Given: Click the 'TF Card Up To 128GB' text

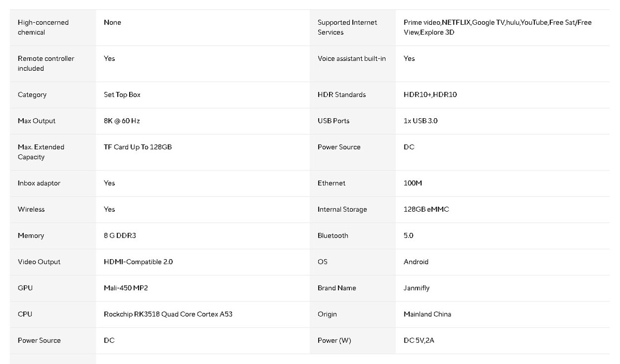Looking at the screenshot, I should click(137, 147).
